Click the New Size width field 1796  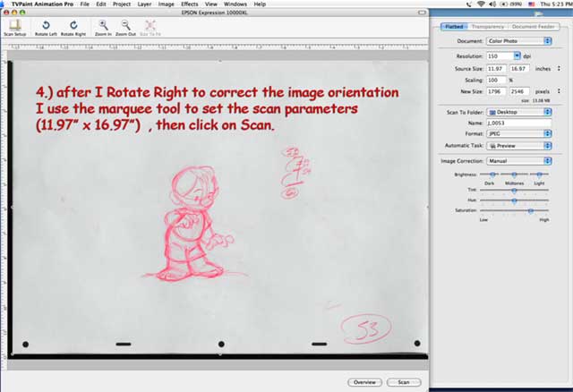click(496, 91)
